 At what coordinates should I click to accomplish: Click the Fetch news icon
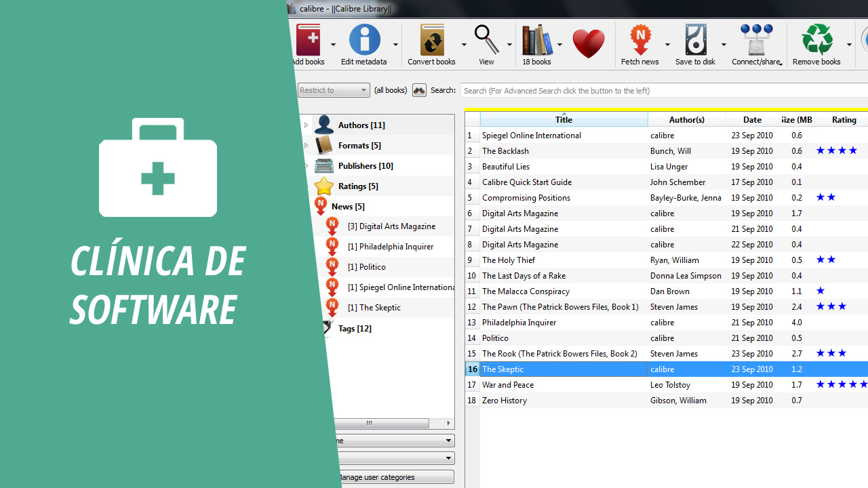pos(639,41)
